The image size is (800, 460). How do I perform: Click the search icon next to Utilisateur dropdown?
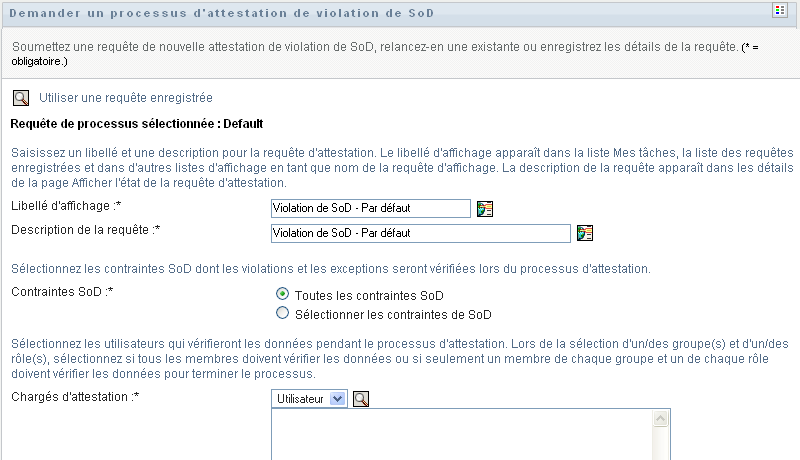click(362, 398)
